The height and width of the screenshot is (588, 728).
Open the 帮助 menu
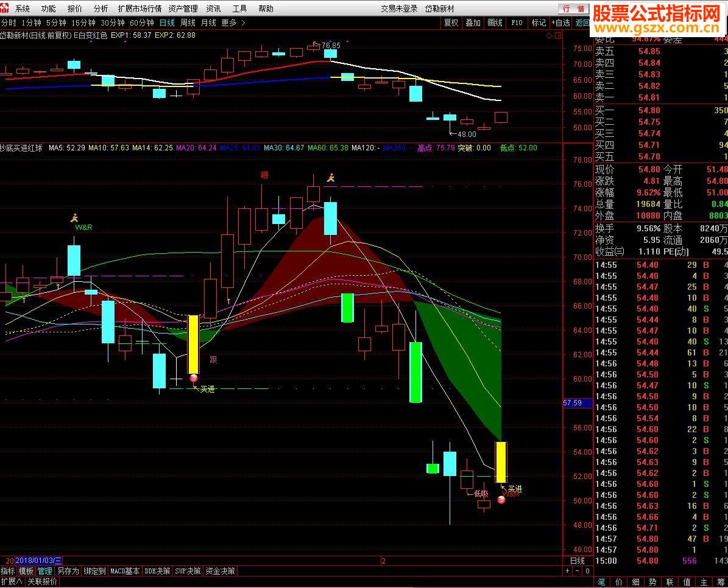pos(266,9)
